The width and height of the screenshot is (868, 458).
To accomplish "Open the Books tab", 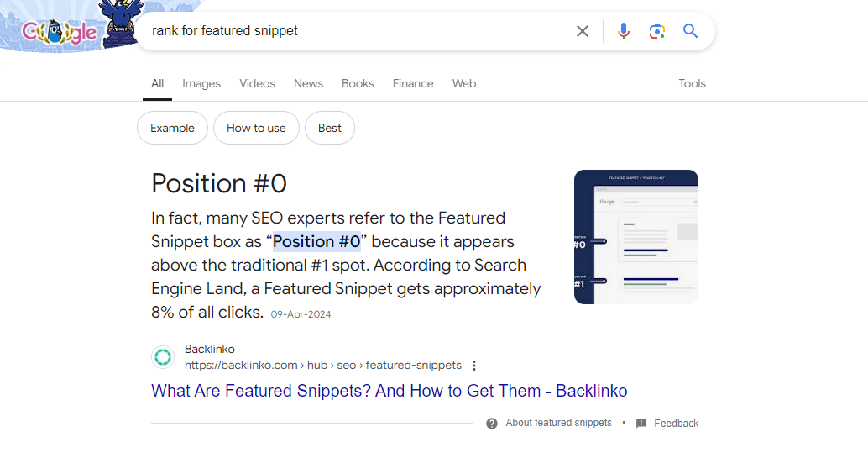I will [358, 84].
